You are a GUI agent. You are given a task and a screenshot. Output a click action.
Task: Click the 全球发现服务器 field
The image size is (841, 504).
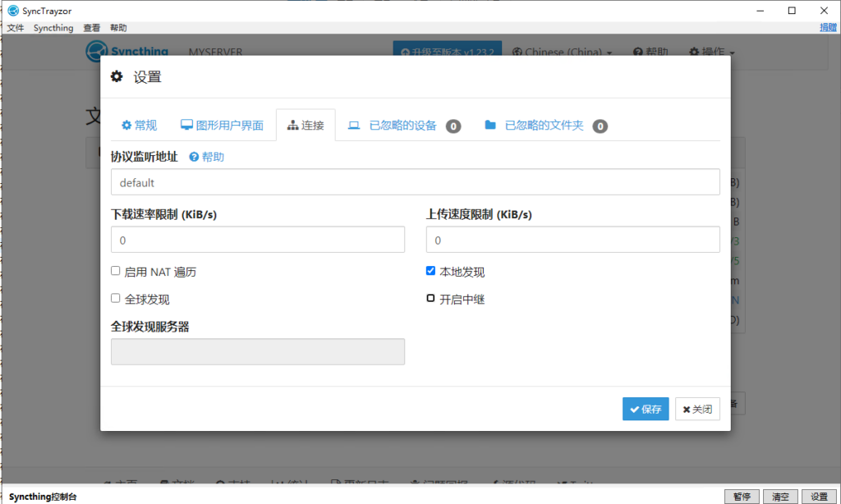pos(257,351)
